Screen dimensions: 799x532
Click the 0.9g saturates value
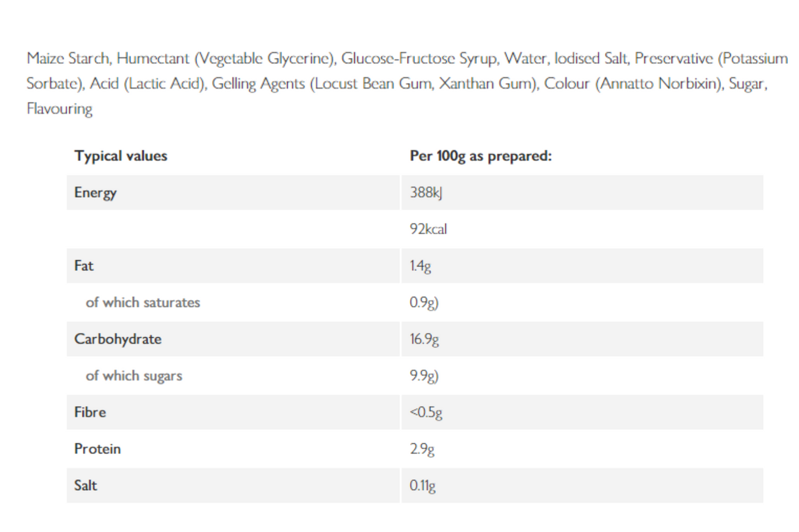click(x=424, y=303)
